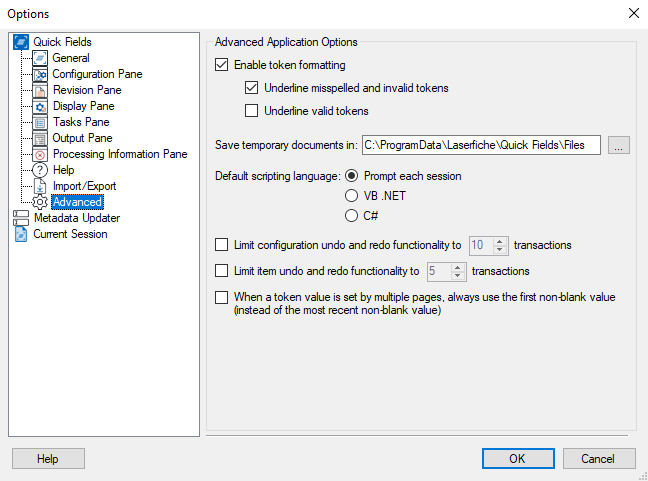The image size is (648, 481).
Task: Enable limit configuration undo and redo
Action: click(x=222, y=245)
